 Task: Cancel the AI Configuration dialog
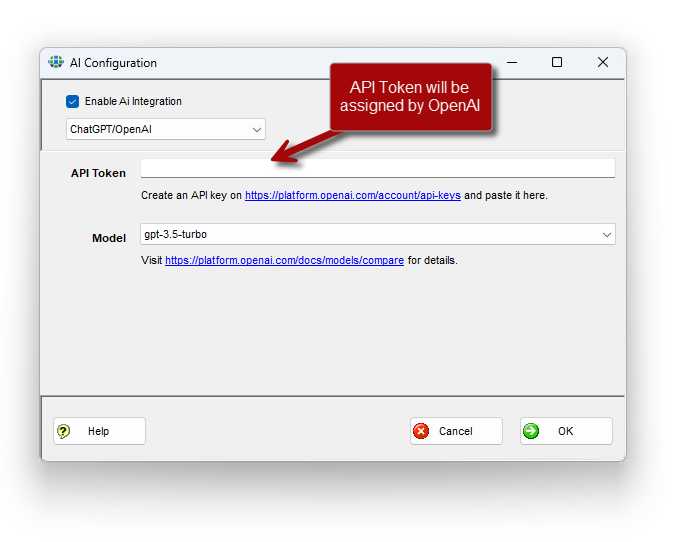click(x=456, y=431)
